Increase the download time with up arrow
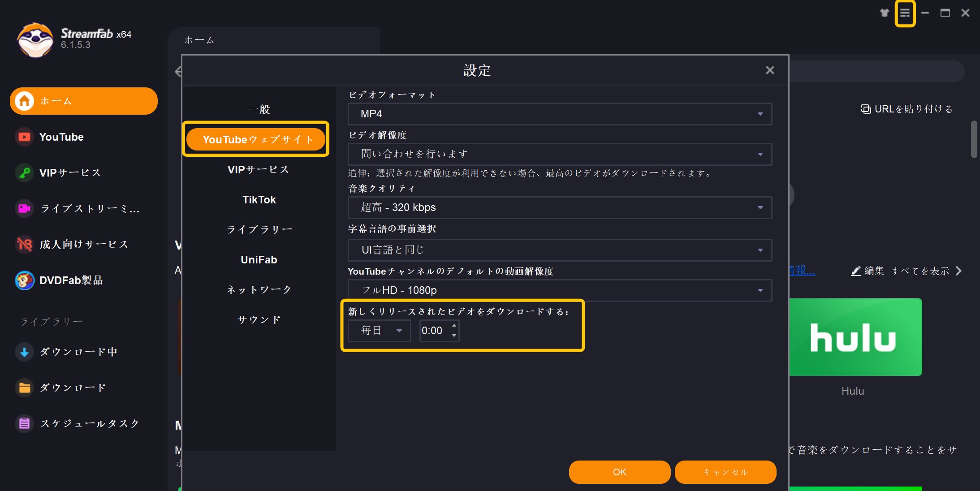Screen dimensions: 980x491 pyautogui.click(x=454, y=326)
